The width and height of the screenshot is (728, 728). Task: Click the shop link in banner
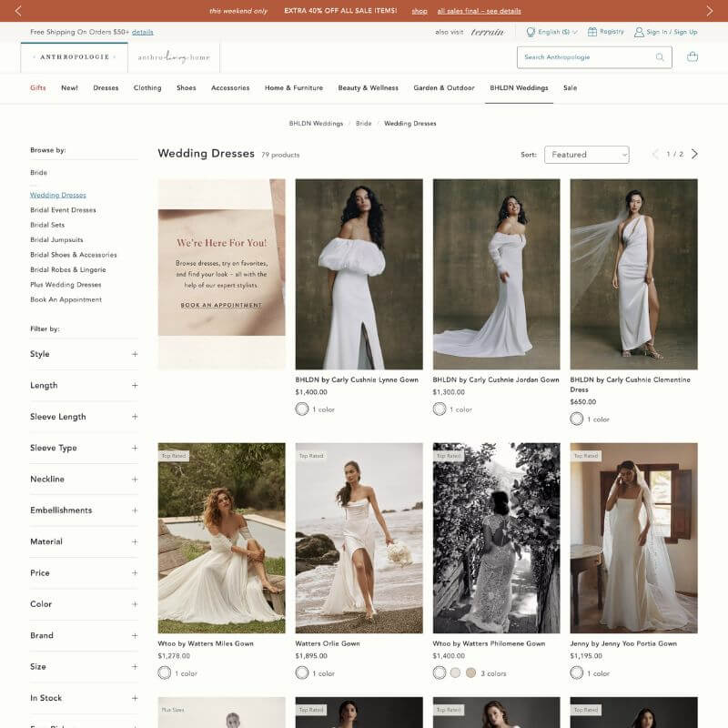[420, 11]
